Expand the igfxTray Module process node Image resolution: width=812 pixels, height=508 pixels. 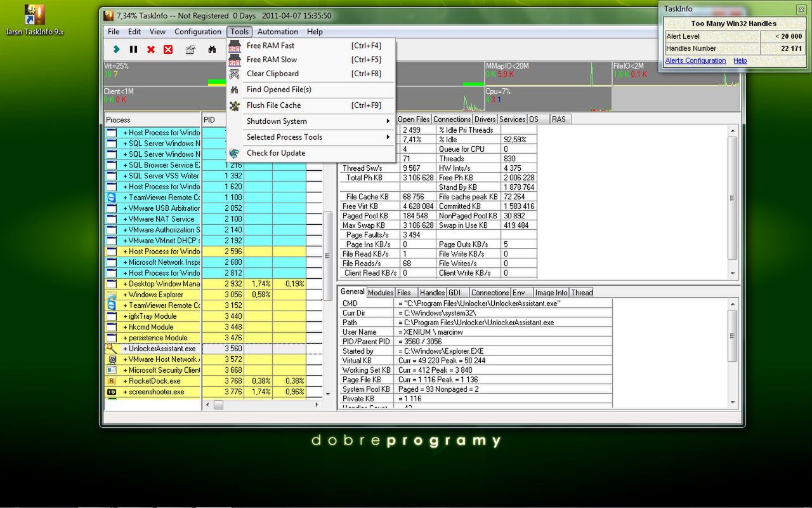(126, 316)
